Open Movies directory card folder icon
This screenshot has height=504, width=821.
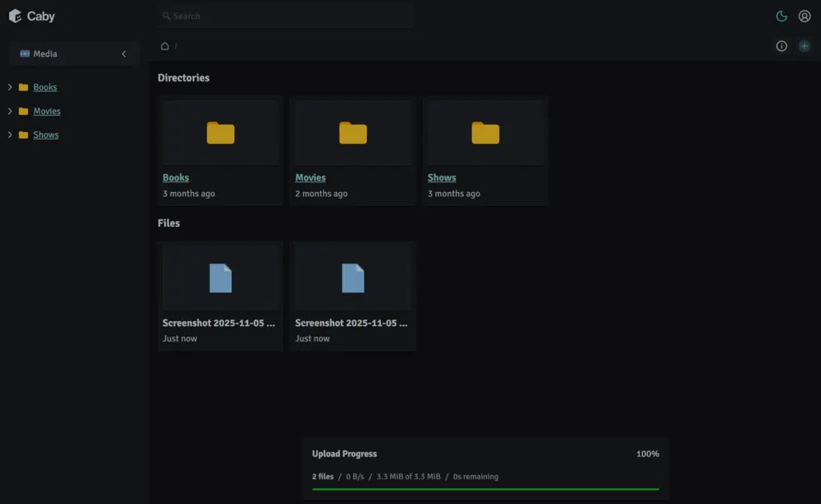pyautogui.click(x=353, y=132)
